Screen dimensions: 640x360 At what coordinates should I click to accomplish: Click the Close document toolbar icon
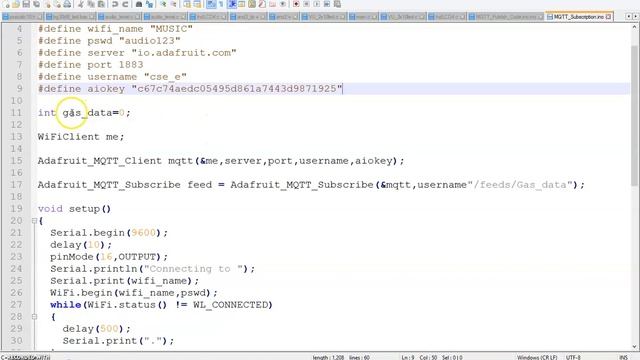click(x=47, y=4)
